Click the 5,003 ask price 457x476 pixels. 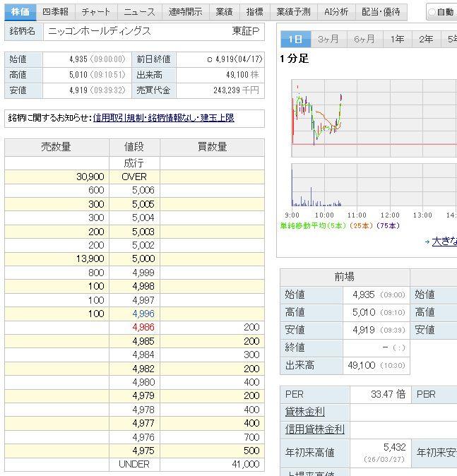tap(143, 232)
